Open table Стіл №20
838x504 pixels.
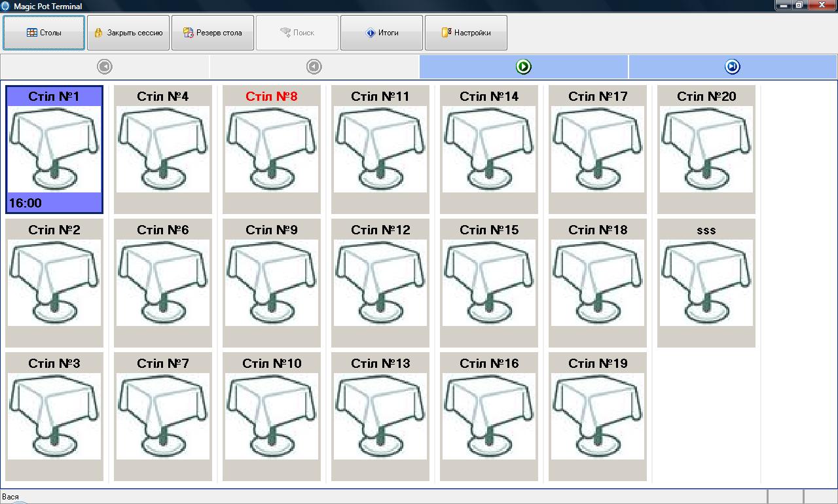[x=706, y=149]
